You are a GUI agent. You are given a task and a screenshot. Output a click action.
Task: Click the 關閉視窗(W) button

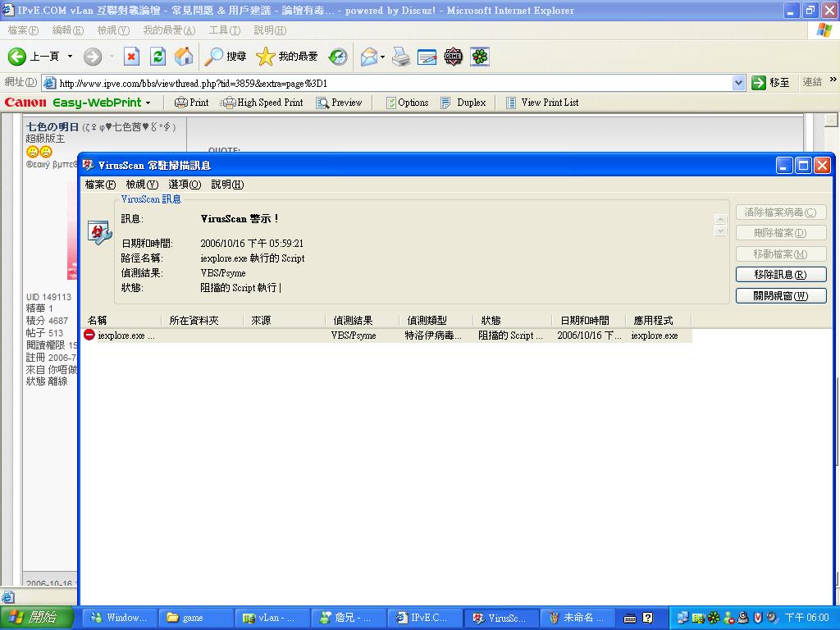780,296
